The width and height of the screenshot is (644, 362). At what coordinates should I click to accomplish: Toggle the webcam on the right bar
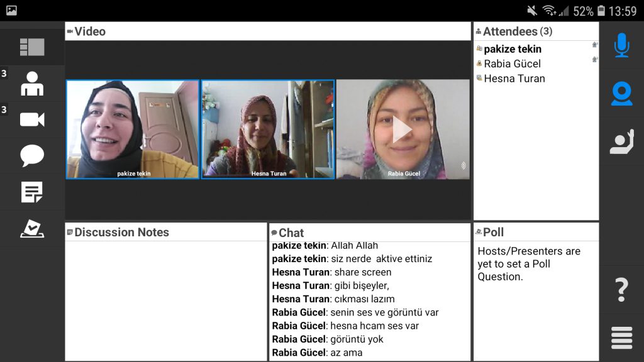(621, 94)
